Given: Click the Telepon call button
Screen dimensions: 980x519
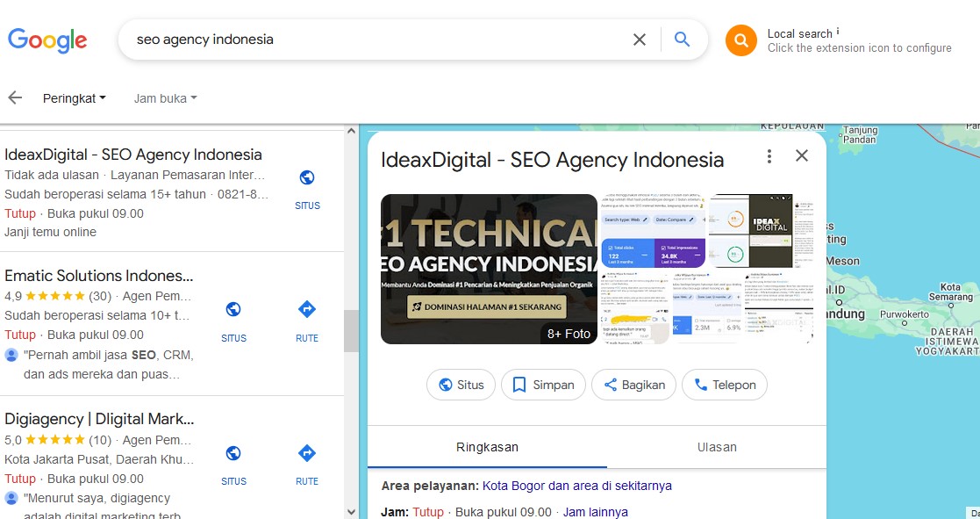Looking at the screenshot, I should 725,385.
